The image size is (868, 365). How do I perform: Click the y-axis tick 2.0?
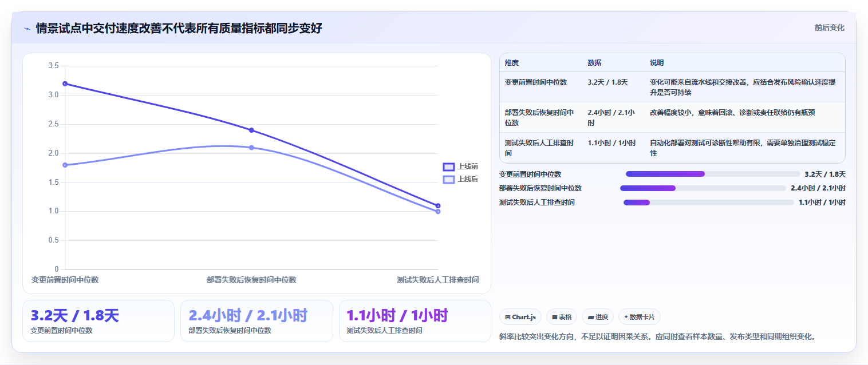tap(54, 153)
